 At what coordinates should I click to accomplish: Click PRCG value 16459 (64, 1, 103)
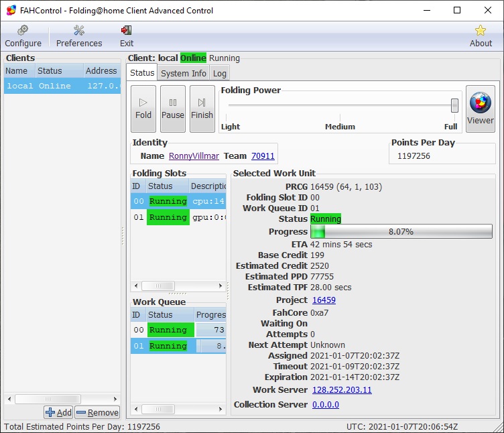pyautogui.click(x=346, y=187)
